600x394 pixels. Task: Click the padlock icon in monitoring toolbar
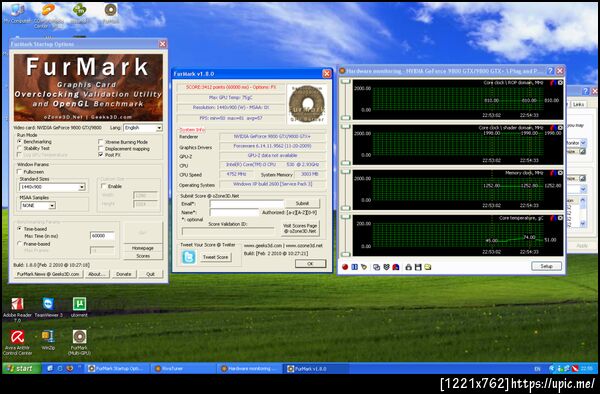[x=408, y=267]
